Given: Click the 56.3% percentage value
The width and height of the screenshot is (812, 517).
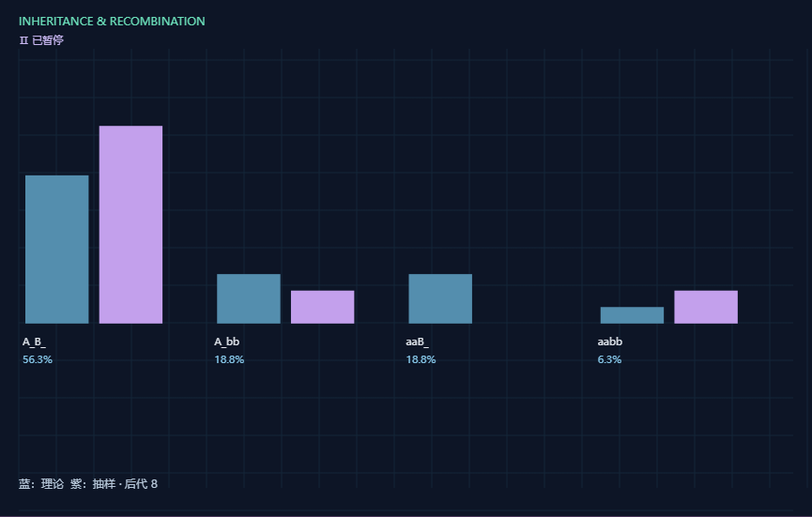Looking at the screenshot, I should tap(38, 359).
